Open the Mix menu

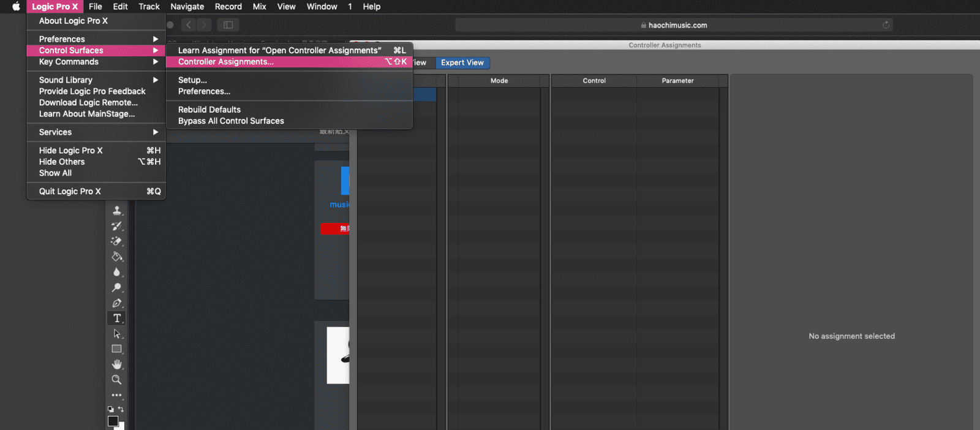coord(260,7)
